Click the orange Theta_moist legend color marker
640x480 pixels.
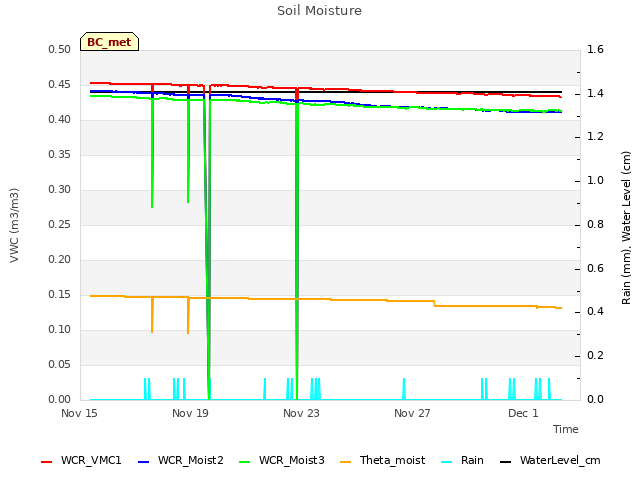coord(346,462)
